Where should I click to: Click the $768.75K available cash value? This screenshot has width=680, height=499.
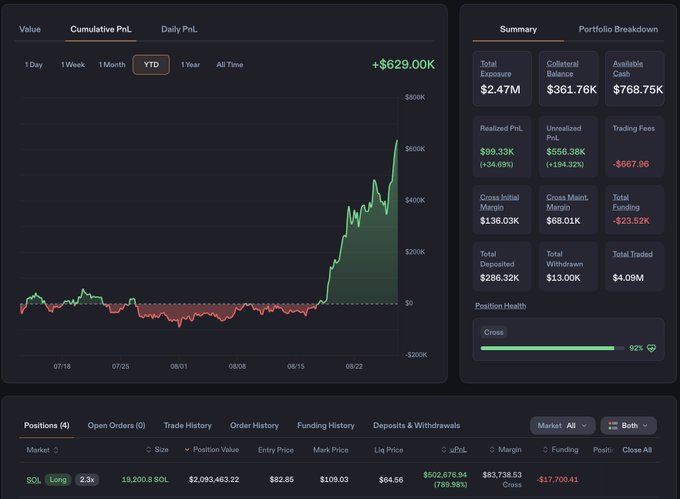tap(638, 90)
